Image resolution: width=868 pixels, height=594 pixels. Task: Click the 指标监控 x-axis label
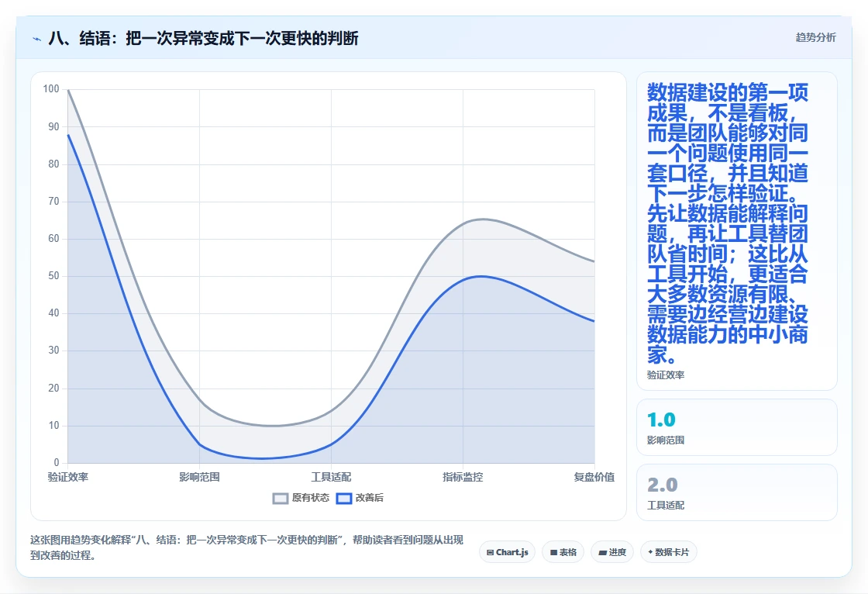click(463, 477)
